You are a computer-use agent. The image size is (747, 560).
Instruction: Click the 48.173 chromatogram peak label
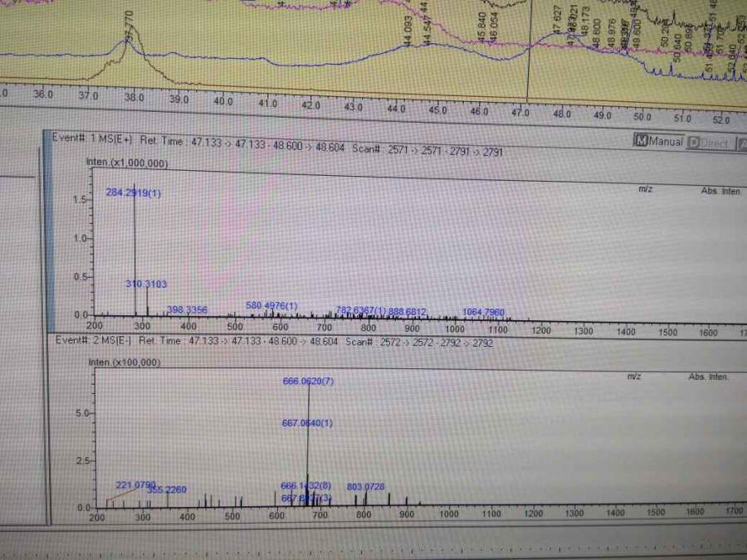click(586, 20)
